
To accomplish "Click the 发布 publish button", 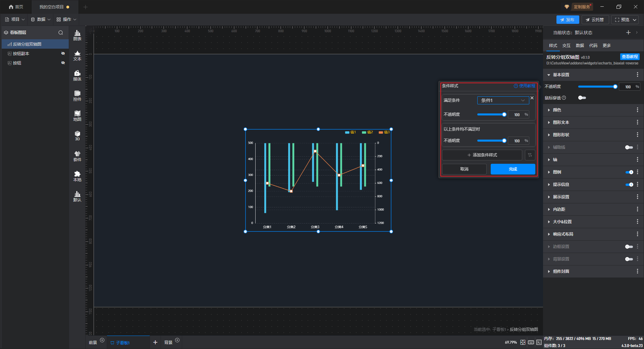I will tap(567, 20).
